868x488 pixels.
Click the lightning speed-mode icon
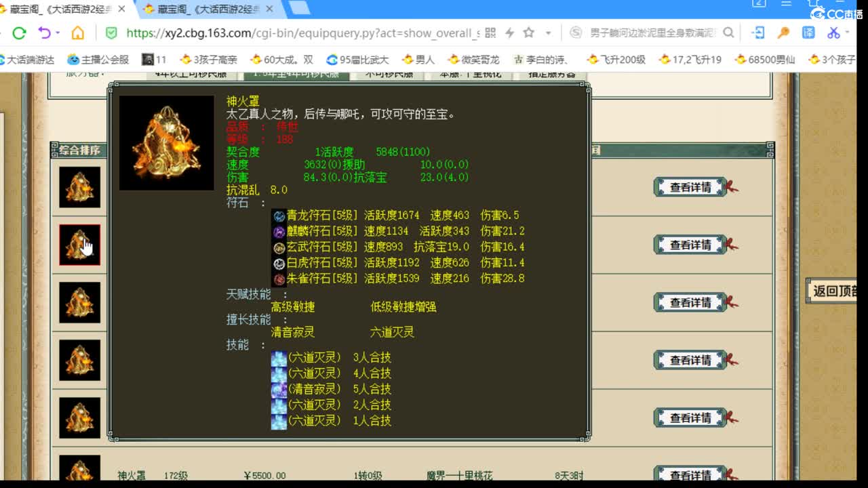click(x=509, y=33)
